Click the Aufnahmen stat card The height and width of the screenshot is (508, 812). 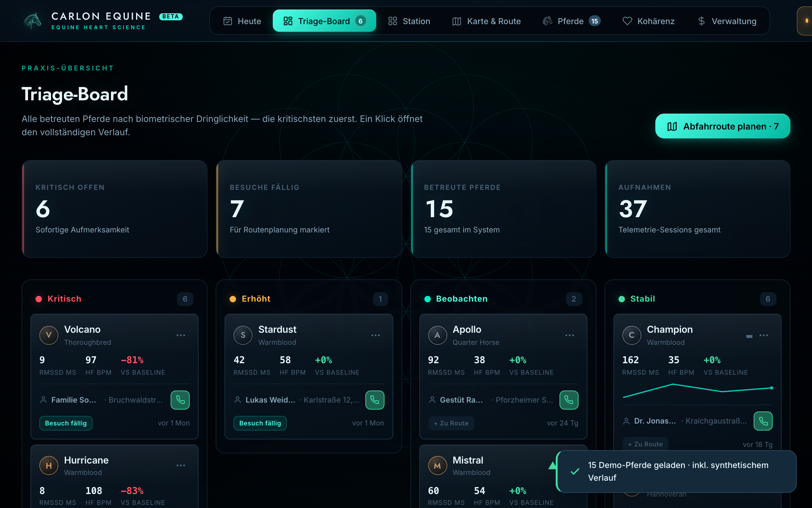point(697,209)
